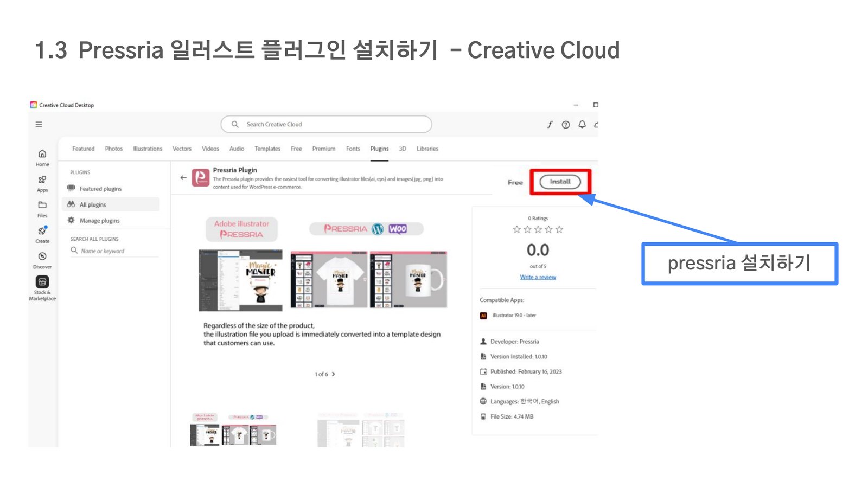Click the 'Name or keyword' plugin search field
This screenshot has width=868, height=488.
114,251
